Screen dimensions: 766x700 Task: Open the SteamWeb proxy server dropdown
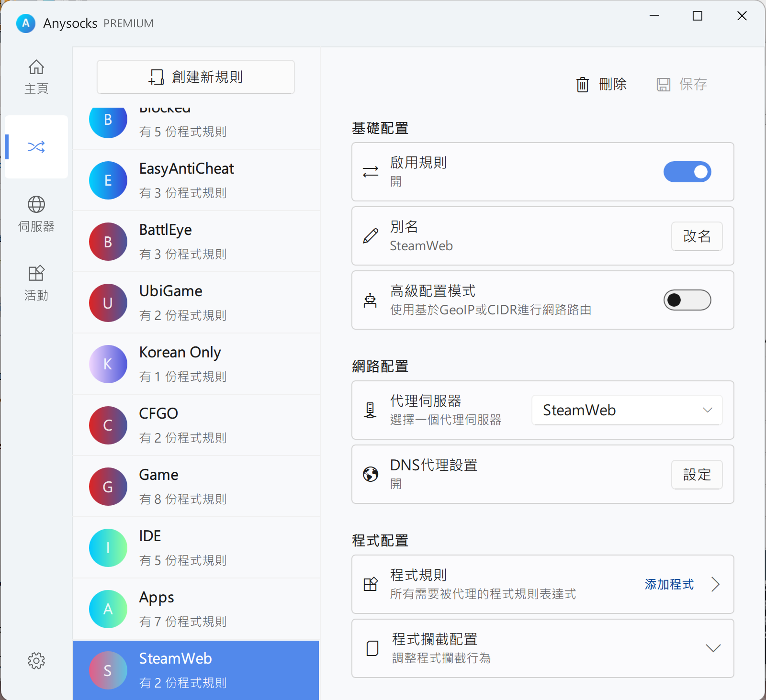click(x=627, y=410)
